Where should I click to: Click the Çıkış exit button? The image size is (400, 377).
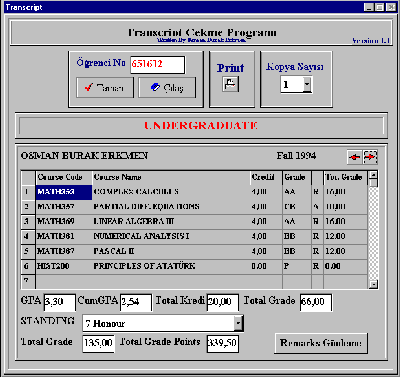click(x=167, y=88)
